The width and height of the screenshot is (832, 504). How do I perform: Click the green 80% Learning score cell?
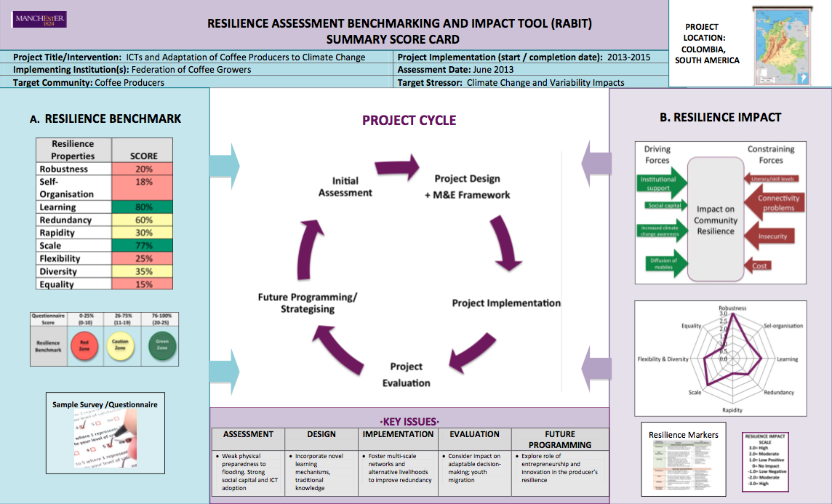(x=143, y=207)
